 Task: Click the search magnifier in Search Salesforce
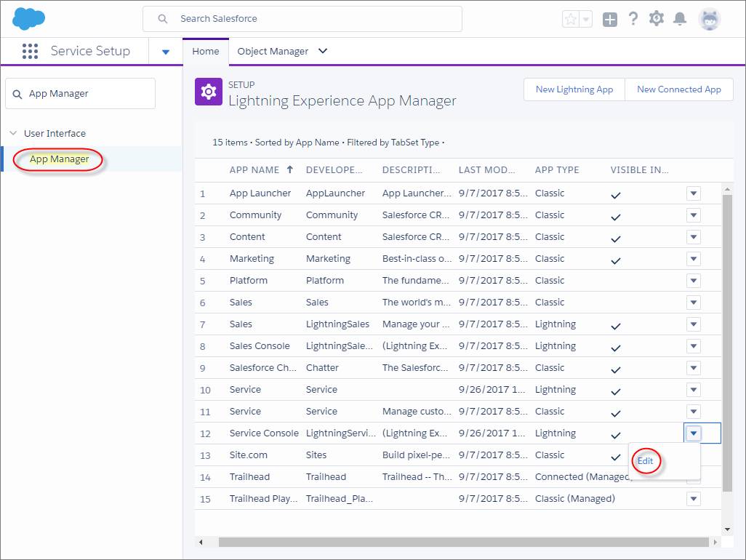[163, 19]
